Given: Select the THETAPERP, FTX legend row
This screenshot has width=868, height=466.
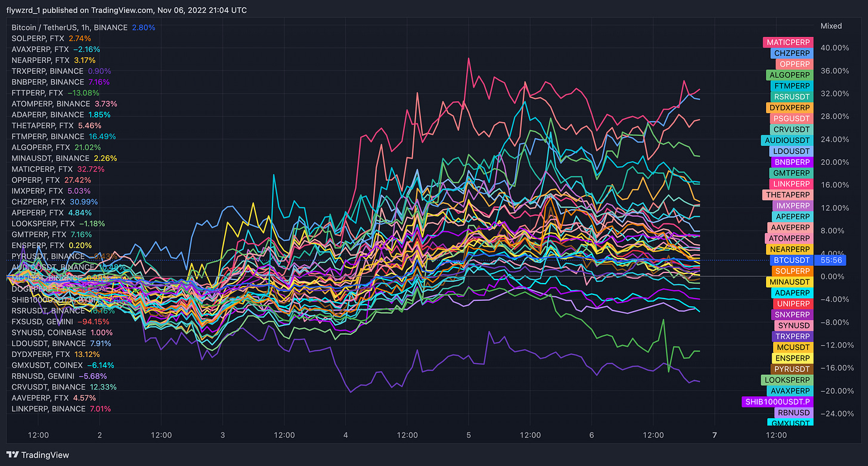Looking at the screenshot, I should tap(57, 125).
